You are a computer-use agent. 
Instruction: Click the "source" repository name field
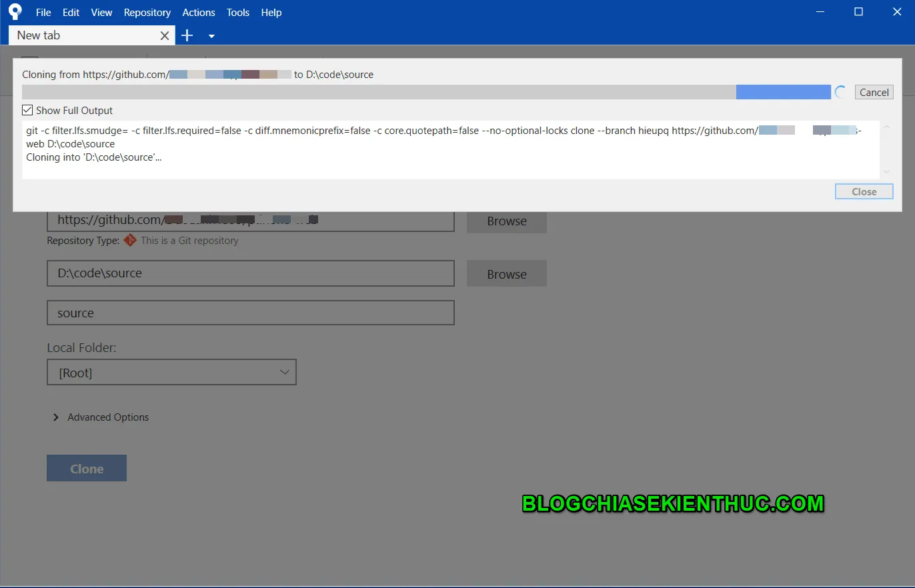250,313
